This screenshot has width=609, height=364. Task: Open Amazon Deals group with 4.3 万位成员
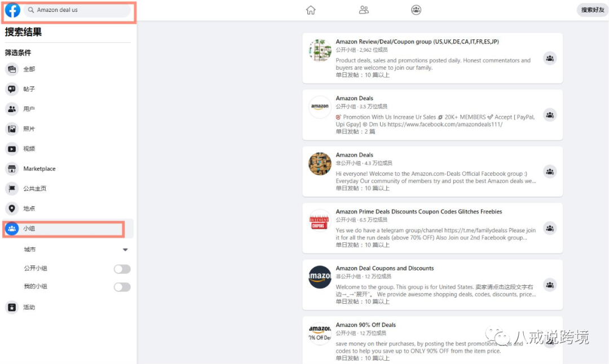click(x=354, y=155)
